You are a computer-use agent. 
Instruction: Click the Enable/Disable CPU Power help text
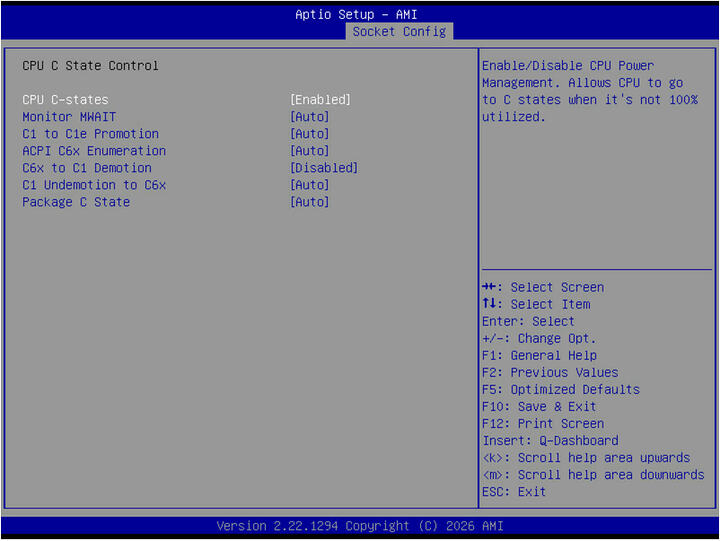click(590, 91)
